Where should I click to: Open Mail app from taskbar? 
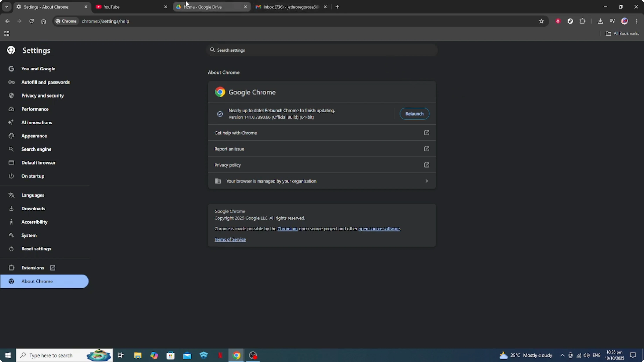[x=187, y=355]
